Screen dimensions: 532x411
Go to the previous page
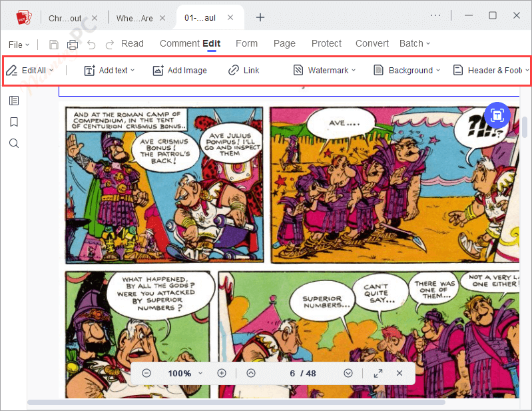tap(251, 373)
